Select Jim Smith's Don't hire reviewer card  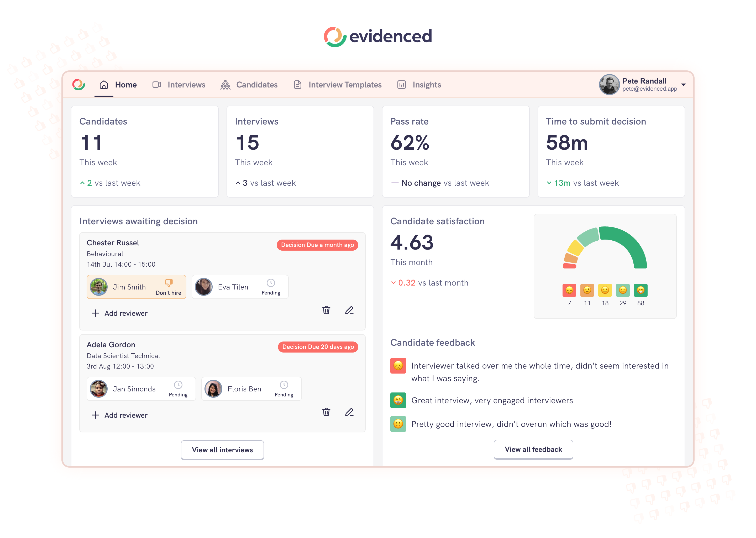136,287
